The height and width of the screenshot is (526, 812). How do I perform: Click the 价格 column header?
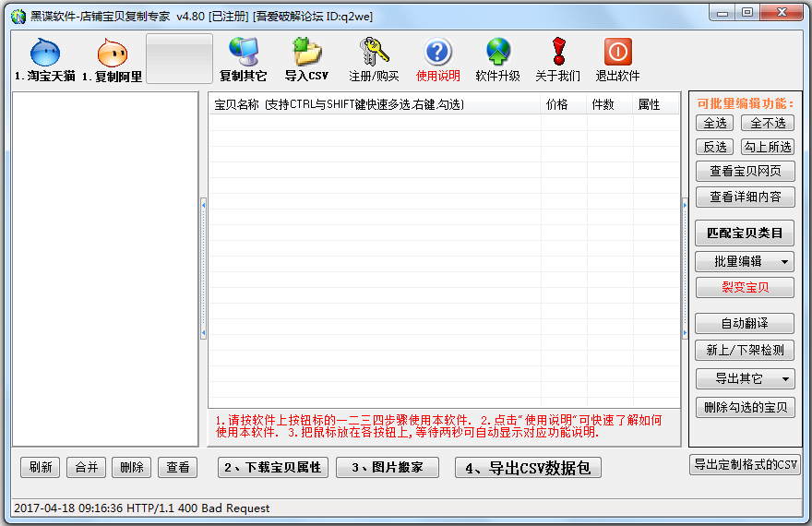pos(558,105)
